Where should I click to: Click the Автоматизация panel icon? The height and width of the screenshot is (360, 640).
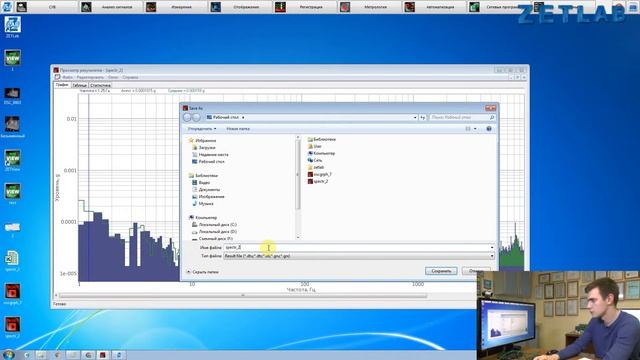point(409,7)
